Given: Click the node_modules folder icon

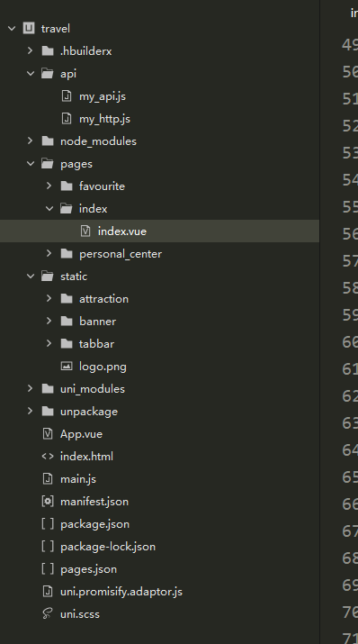Looking at the screenshot, I should point(48,141).
